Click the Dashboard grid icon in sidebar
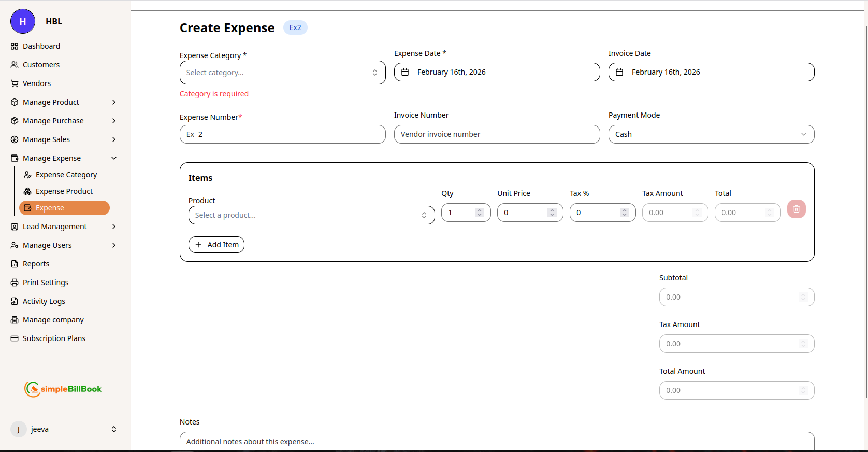Viewport: 868px width, 452px height. [x=15, y=46]
